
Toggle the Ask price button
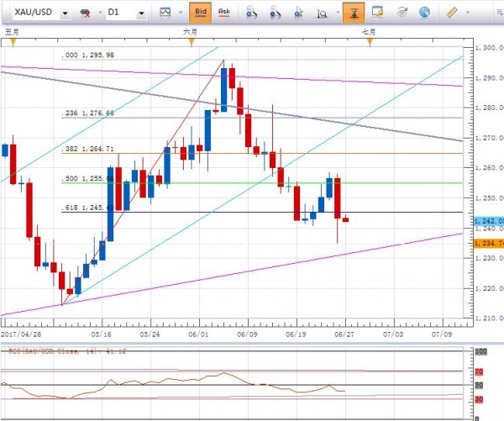click(223, 13)
